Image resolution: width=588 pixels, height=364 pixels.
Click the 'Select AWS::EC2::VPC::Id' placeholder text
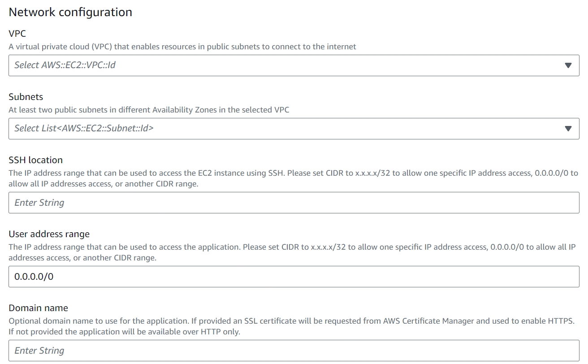tap(65, 65)
